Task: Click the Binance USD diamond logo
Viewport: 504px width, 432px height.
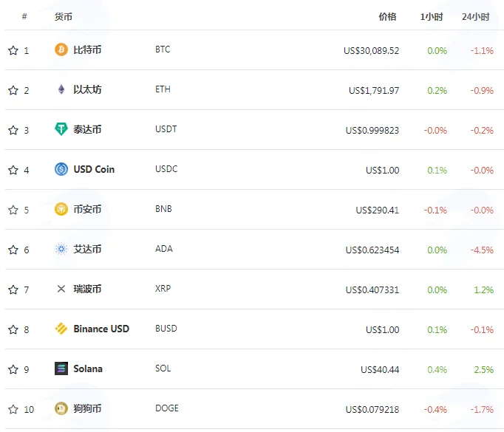Action: [x=61, y=329]
